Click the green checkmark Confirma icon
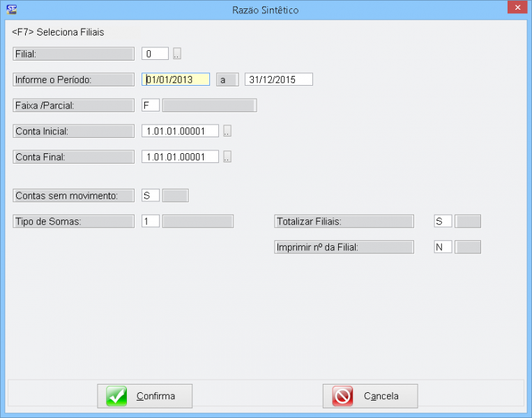 click(116, 396)
